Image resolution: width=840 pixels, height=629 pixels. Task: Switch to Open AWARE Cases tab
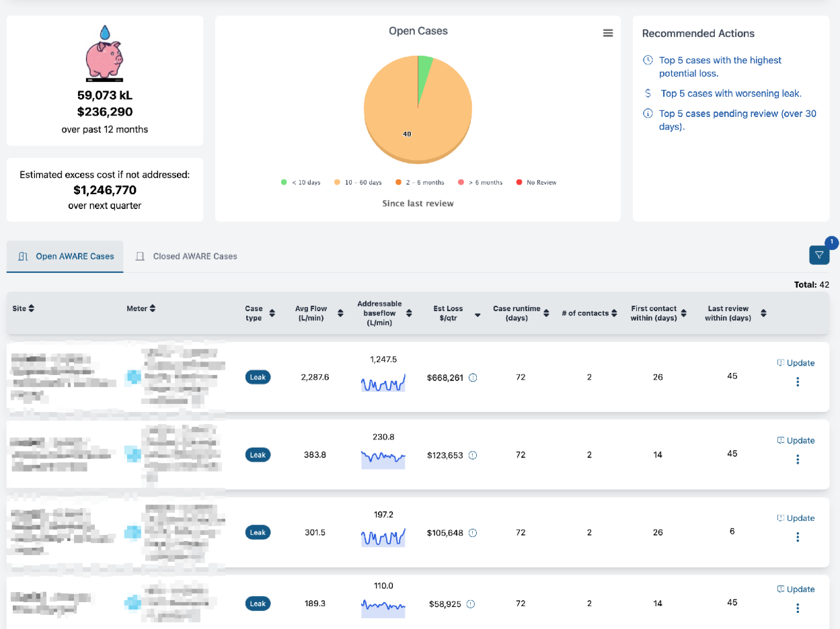(x=65, y=256)
